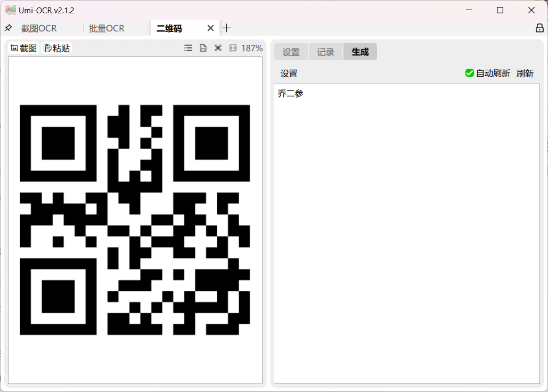The image size is (548, 392).
Task: Click the actual-size 1:1 icon
Action: [x=233, y=48]
